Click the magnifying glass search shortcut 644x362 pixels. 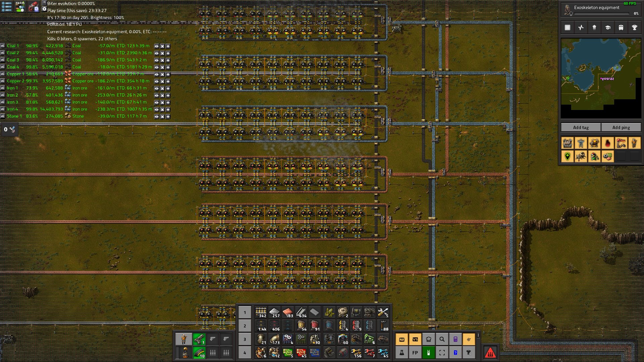coord(442,339)
